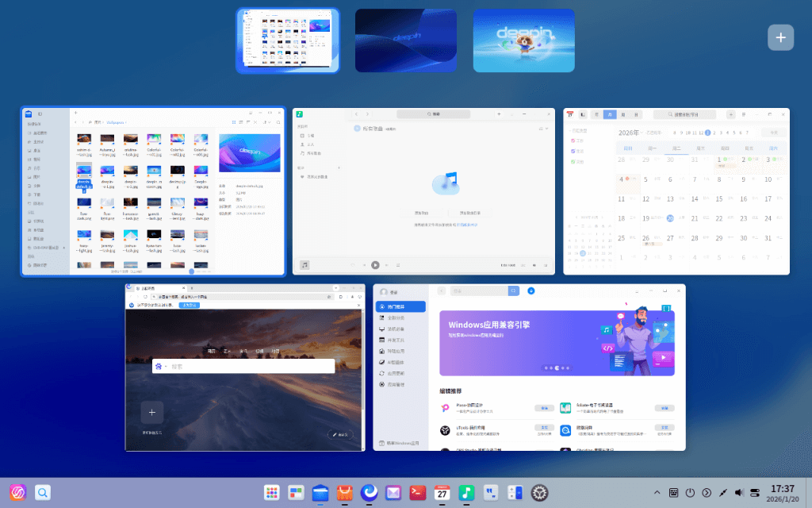Click the search button in App Store window
Image resolution: width=812 pixels, height=508 pixels.
(513, 291)
